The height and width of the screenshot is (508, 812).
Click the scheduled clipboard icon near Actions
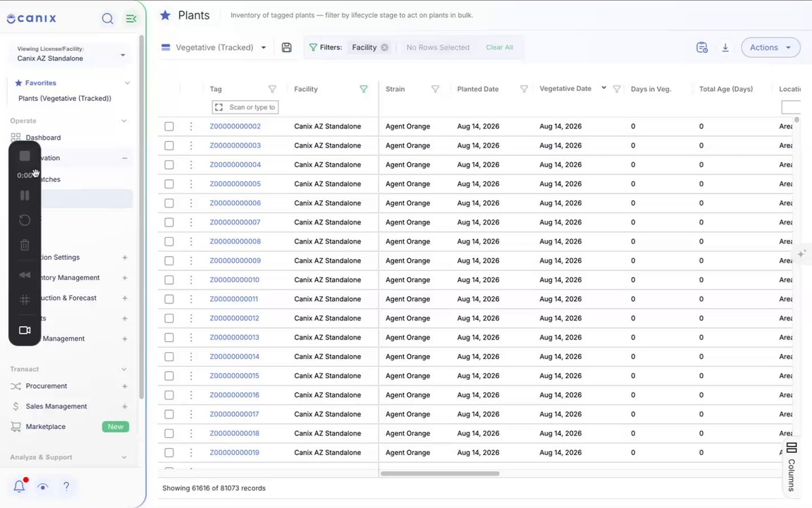[x=702, y=47]
